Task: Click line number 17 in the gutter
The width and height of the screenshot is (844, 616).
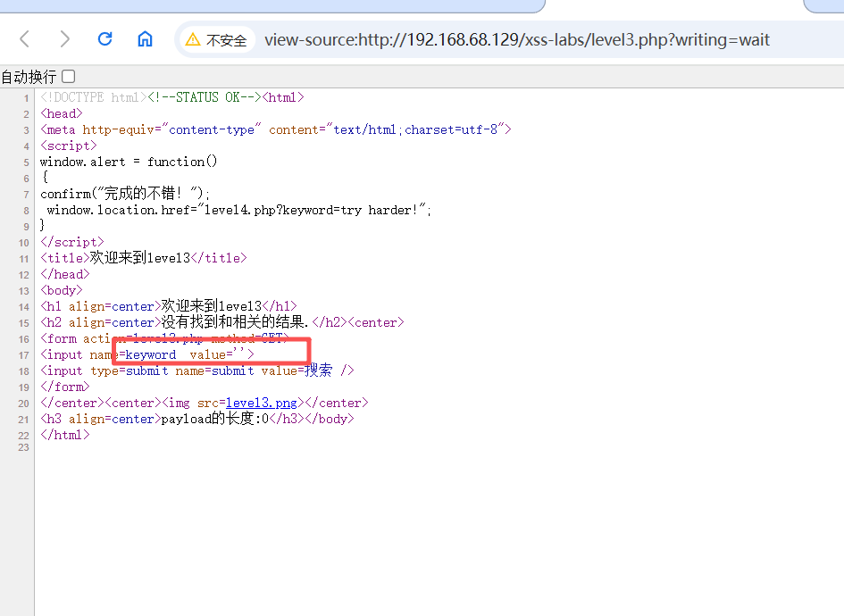Action: click(24, 355)
